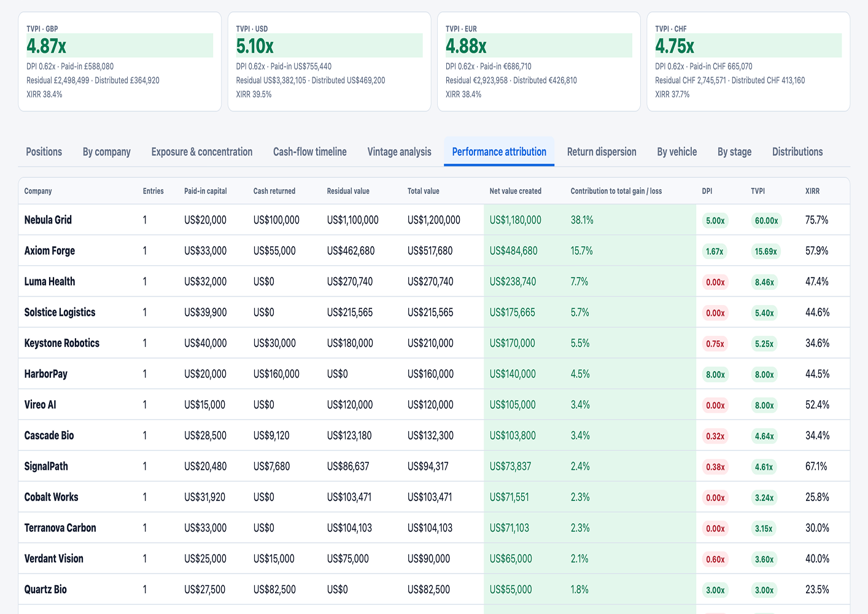Click the Nebula Grid company name
The image size is (868, 614).
click(48, 220)
